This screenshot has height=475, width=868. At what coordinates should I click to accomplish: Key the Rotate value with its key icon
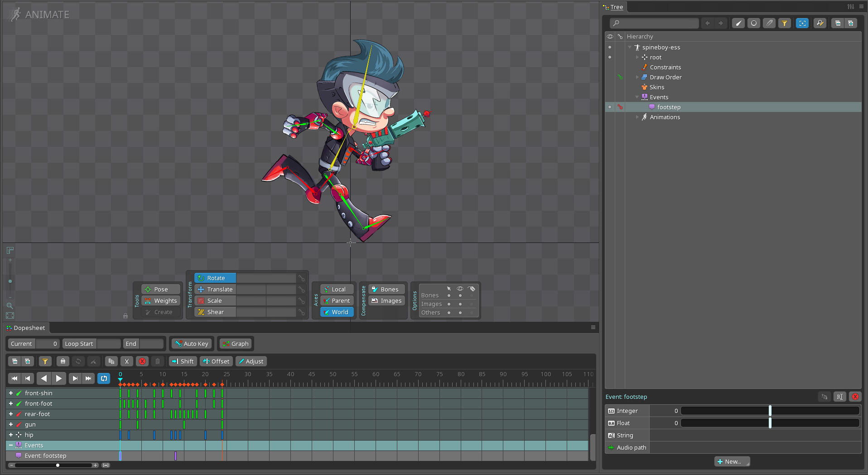[x=301, y=278]
